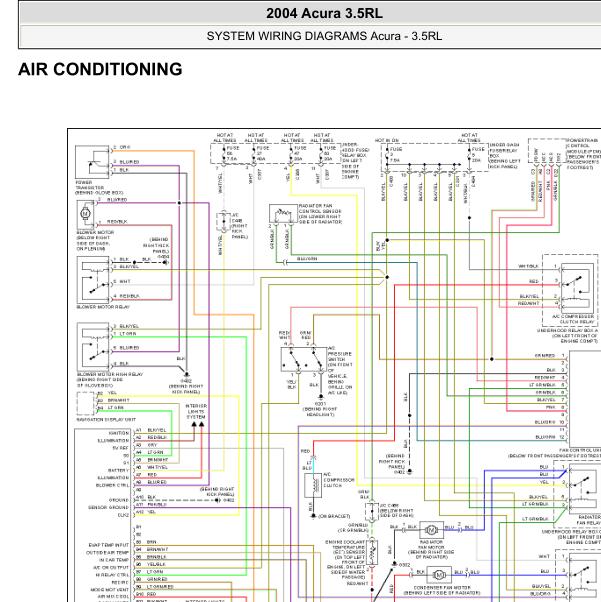Click the blower motor relay switch symbol
The image size is (601, 602).
coord(93,280)
